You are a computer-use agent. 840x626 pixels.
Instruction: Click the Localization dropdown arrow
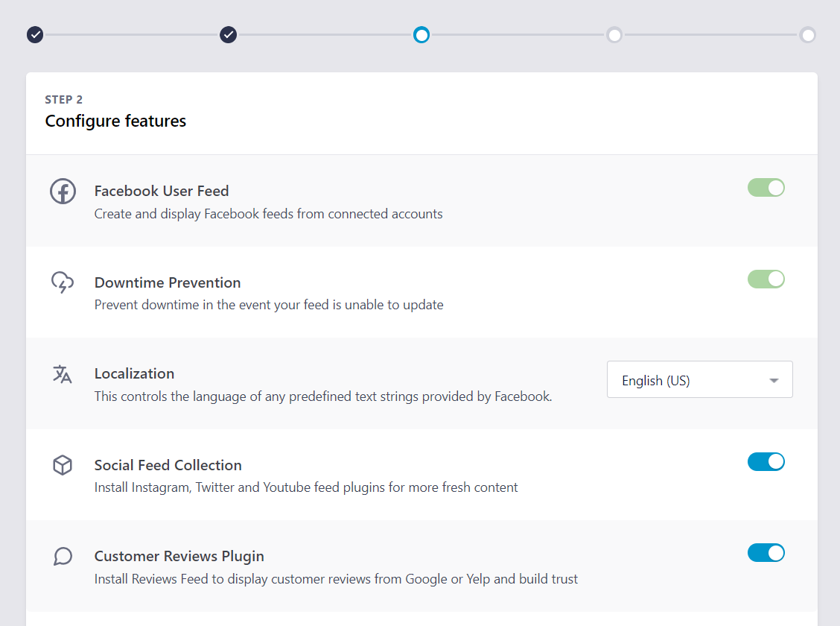pyautogui.click(x=774, y=381)
